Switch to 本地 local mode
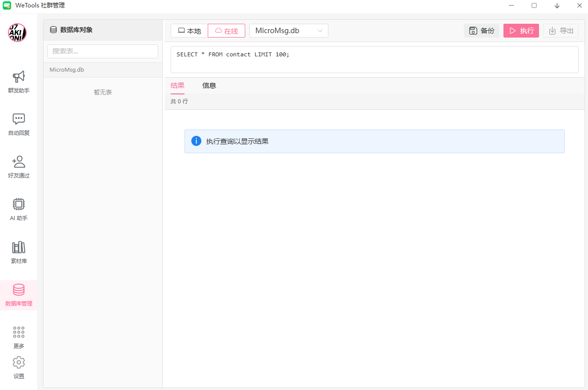The image size is (588, 390). (x=189, y=31)
